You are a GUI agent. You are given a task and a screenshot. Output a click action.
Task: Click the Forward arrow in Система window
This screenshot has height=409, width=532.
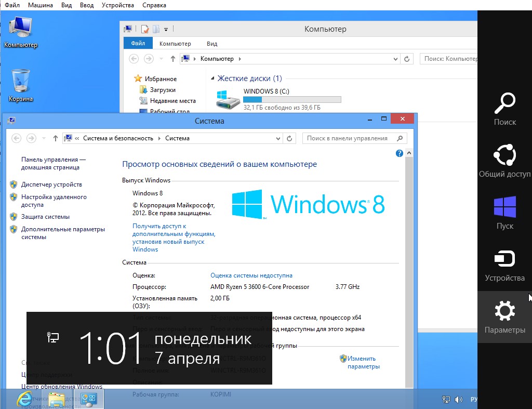(31, 138)
